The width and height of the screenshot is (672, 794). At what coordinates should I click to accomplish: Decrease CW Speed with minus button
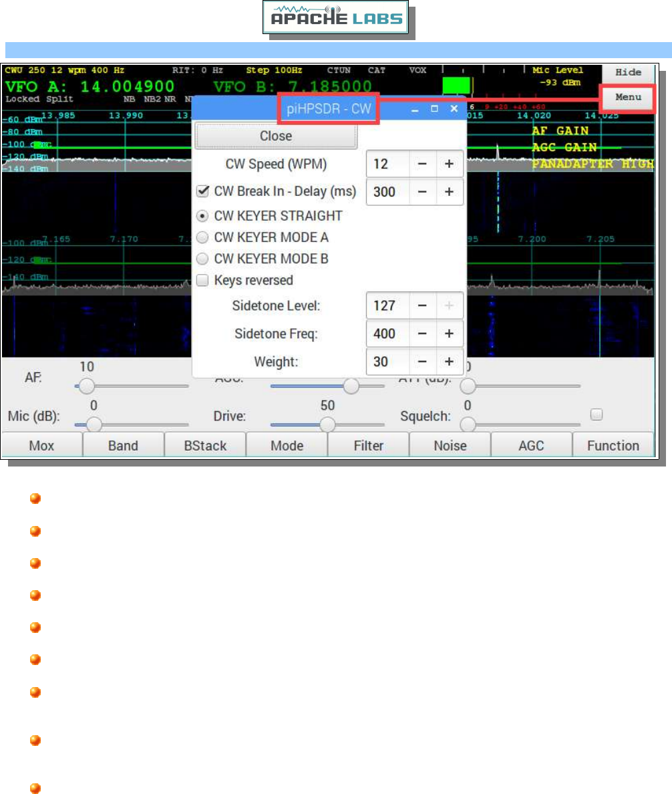point(422,164)
